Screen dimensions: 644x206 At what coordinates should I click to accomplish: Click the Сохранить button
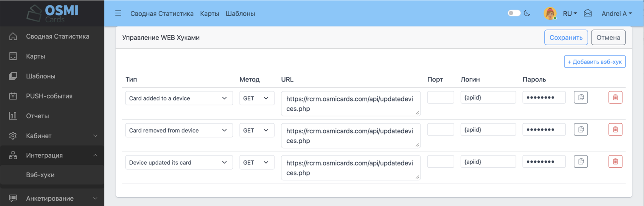point(566,38)
